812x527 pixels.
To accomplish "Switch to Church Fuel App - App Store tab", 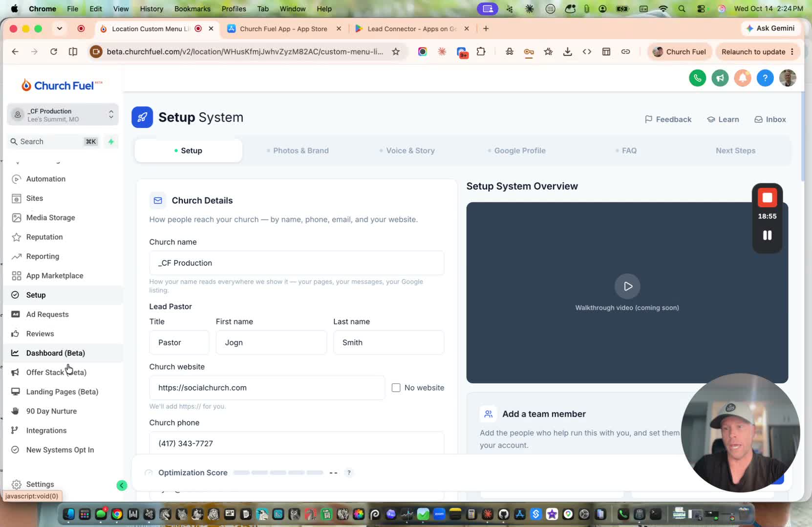I will pos(284,29).
